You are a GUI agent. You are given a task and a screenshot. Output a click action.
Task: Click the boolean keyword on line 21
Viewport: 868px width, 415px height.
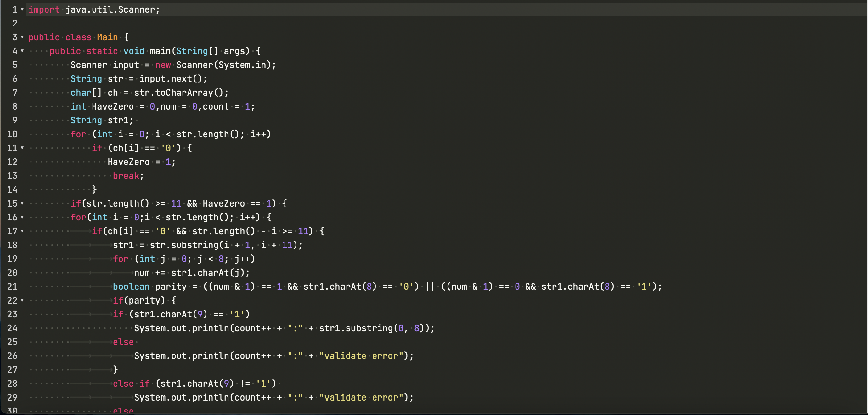[131, 287]
